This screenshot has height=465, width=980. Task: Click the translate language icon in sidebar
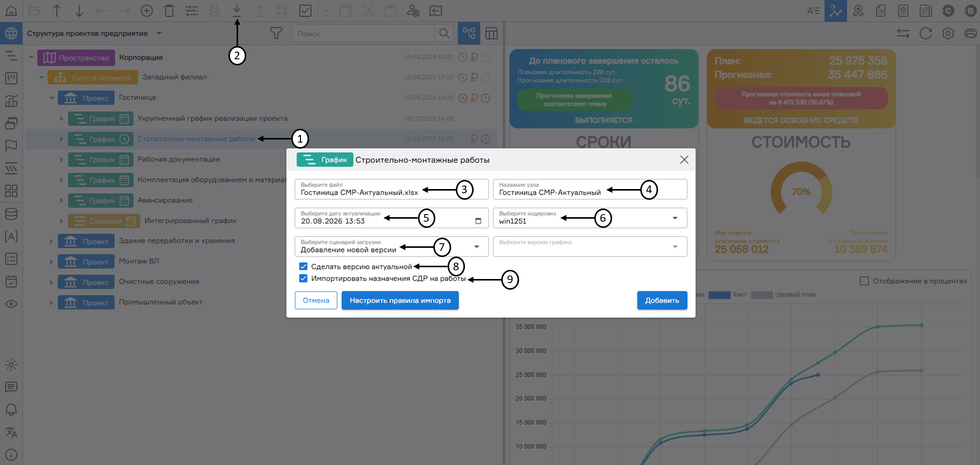(11, 432)
